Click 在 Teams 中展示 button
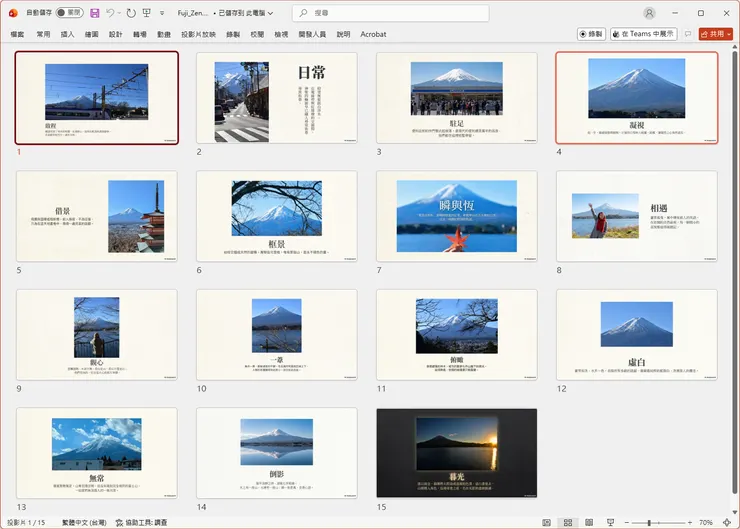The image size is (740, 529). [x=644, y=34]
